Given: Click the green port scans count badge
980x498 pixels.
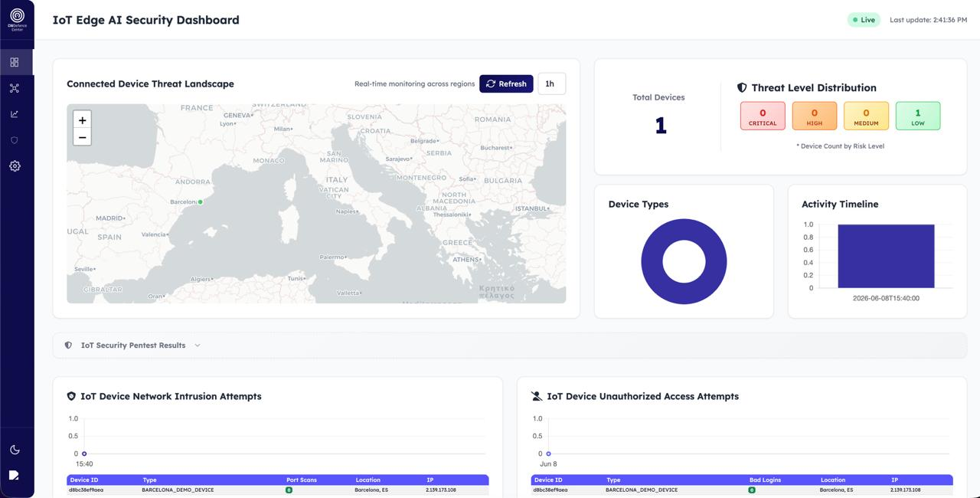Looking at the screenshot, I should pos(289,490).
